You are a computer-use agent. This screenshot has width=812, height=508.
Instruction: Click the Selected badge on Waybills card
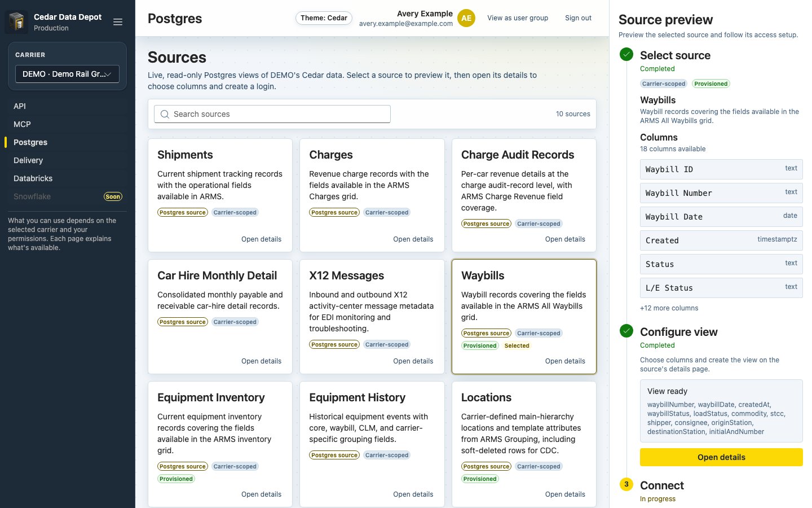[517, 345]
